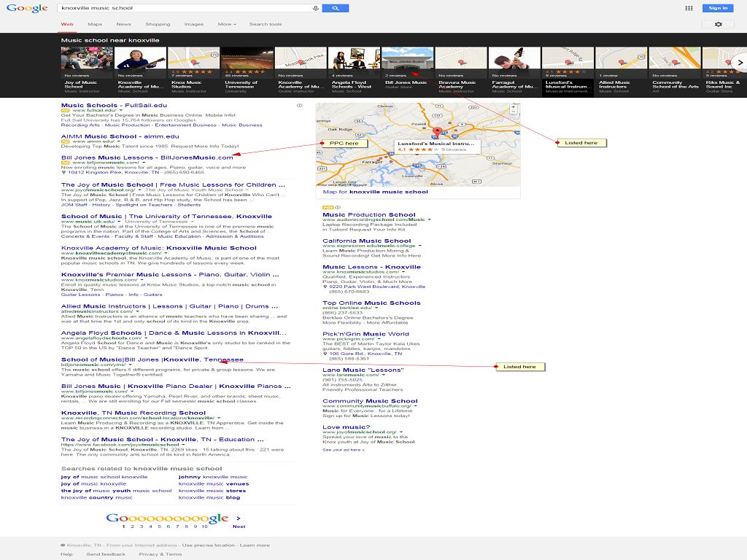Open Music Production School side ad
The height and width of the screenshot is (560, 747).
(x=368, y=215)
